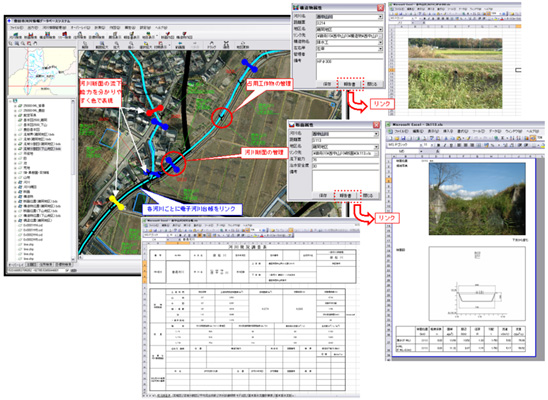Image resolution: width=548 pixels, height=400 pixels.
Task: Expand the 航空写真 node in the layer tree
Action: click(15, 115)
